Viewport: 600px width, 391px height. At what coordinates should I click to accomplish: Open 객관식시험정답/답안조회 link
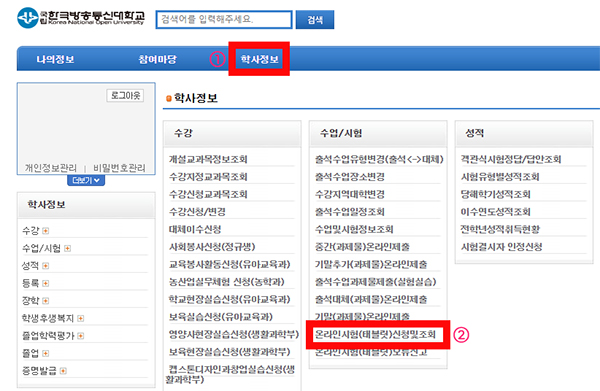(x=511, y=159)
